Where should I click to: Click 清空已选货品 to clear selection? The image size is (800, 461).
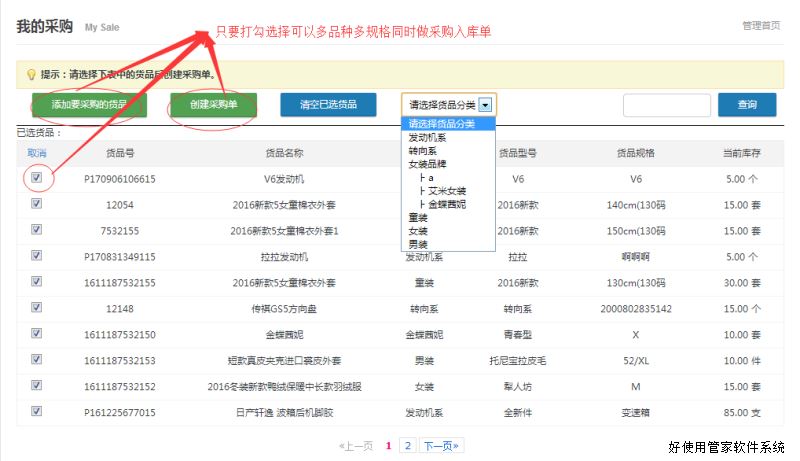tap(328, 105)
